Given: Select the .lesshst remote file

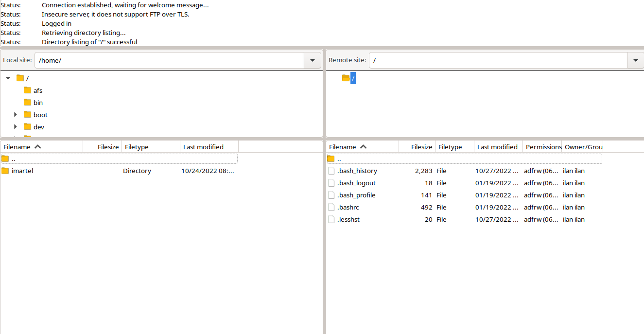Looking at the screenshot, I should pyautogui.click(x=464, y=219).
